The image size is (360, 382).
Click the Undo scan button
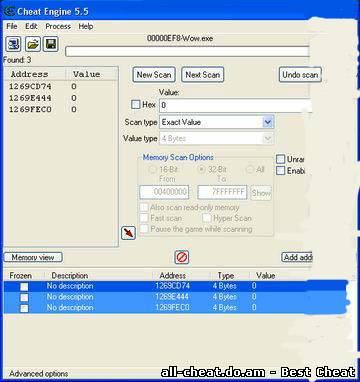click(x=300, y=75)
